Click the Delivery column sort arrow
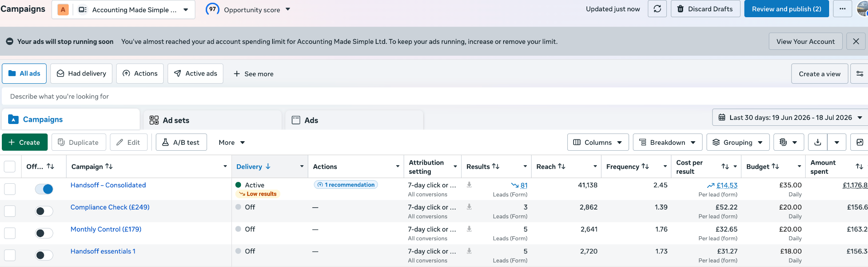Screen dimensions: 868x267 (268, 167)
